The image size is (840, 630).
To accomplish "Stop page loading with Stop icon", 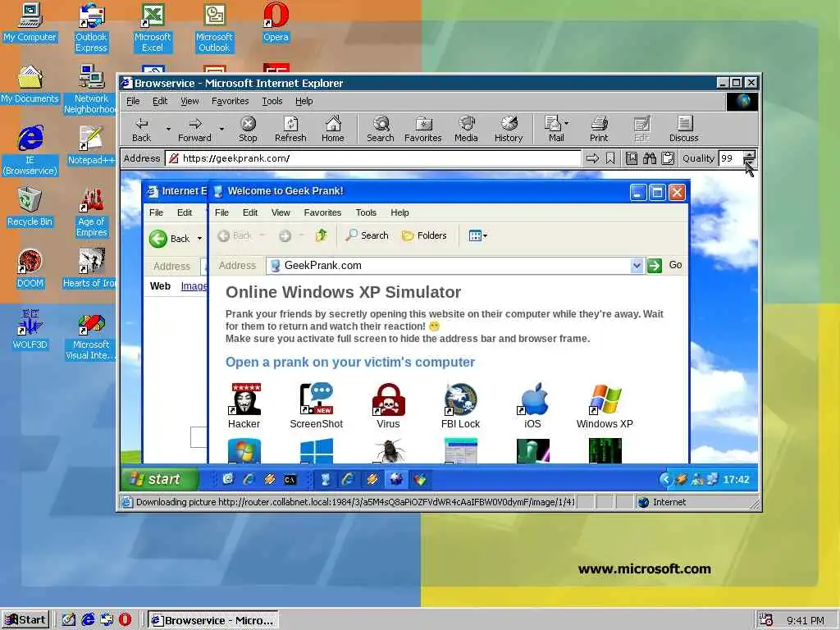I will 248,130.
